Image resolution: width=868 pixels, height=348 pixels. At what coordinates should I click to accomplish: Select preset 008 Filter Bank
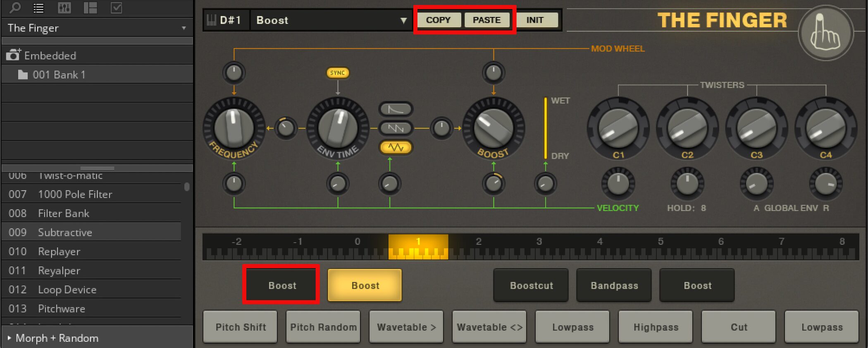click(x=91, y=213)
